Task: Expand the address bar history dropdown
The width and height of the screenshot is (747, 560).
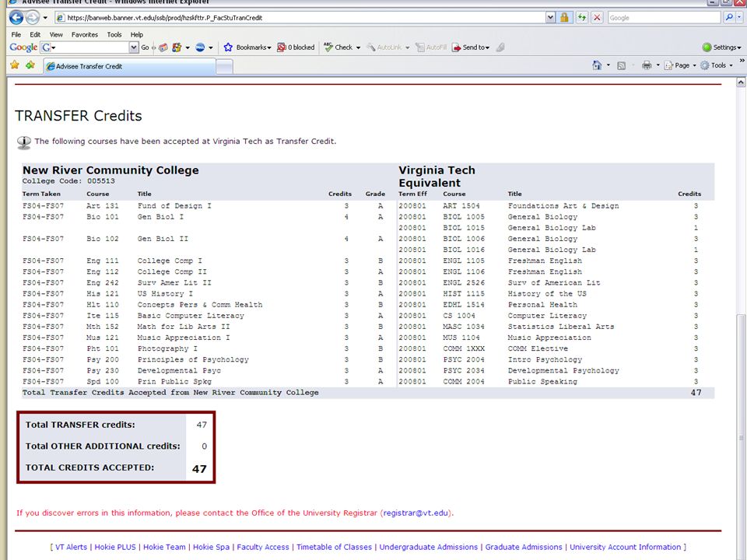Action: point(550,18)
